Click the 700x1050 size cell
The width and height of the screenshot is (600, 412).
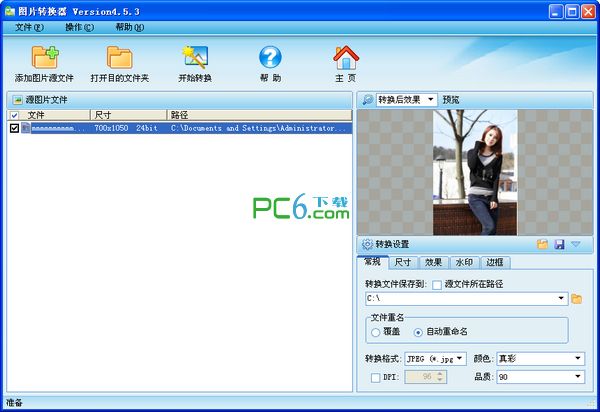point(111,128)
